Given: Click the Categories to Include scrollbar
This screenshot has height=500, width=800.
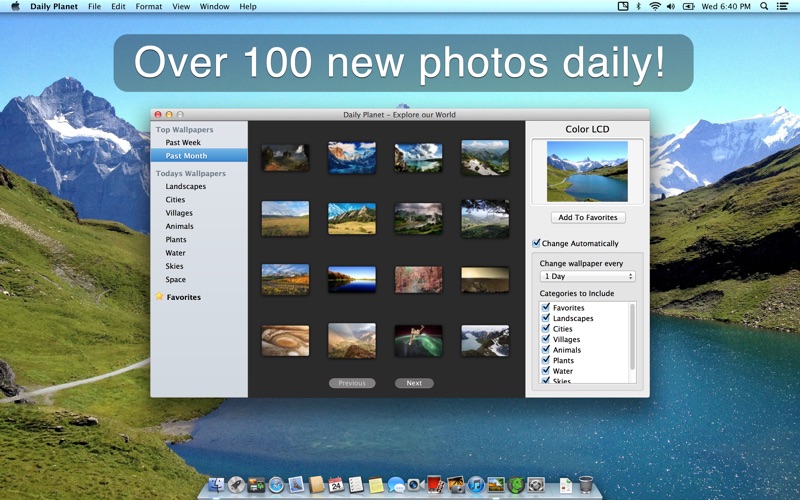Looking at the screenshot, I should pos(632,337).
